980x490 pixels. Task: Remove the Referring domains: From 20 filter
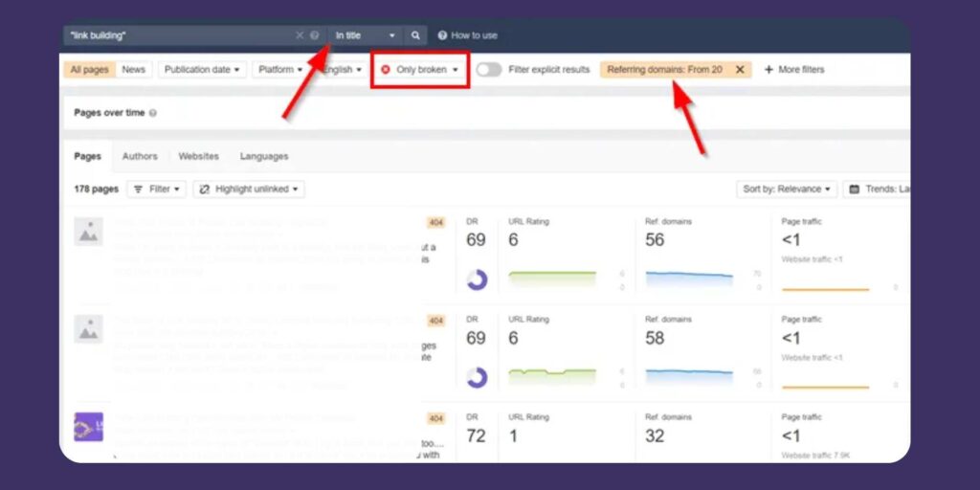pos(740,70)
